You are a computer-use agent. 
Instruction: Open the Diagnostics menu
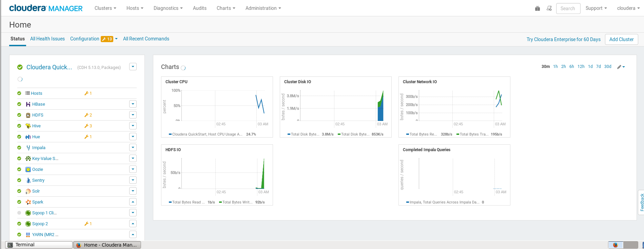click(168, 8)
